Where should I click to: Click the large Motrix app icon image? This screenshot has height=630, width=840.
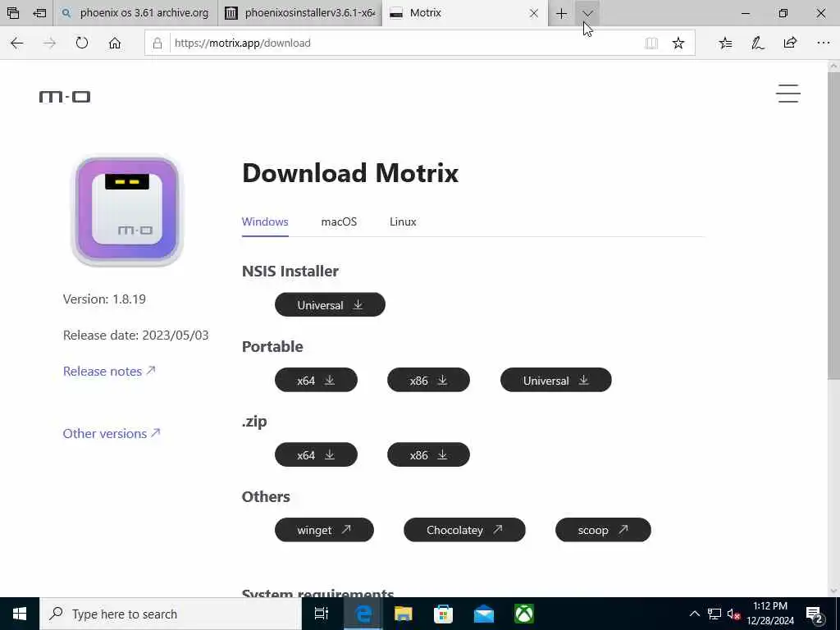pyautogui.click(x=127, y=209)
